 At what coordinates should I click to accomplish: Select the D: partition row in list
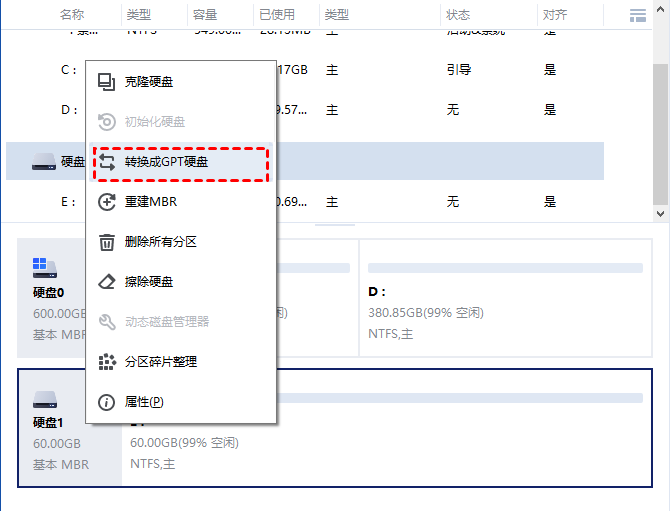305,110
